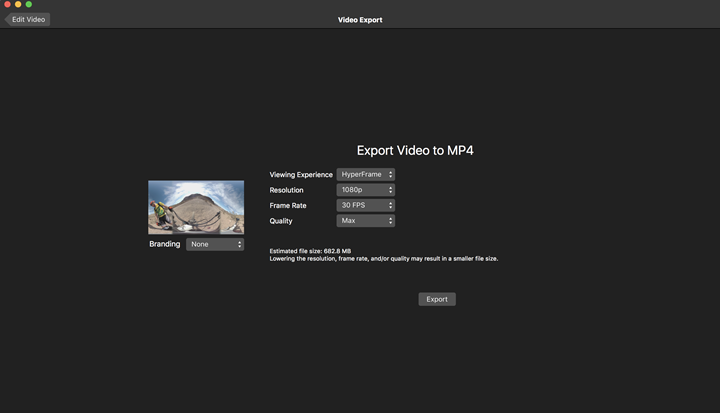
Task: Click the yellow minimize window button
Action: pyautogui.click(x=18, y=4)
